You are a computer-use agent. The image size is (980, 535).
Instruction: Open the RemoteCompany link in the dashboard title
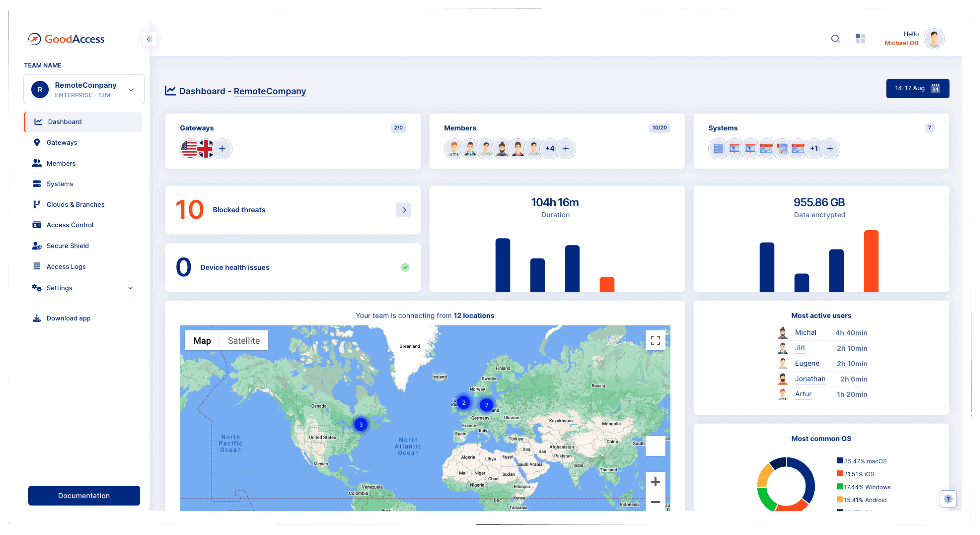(270, 91)
